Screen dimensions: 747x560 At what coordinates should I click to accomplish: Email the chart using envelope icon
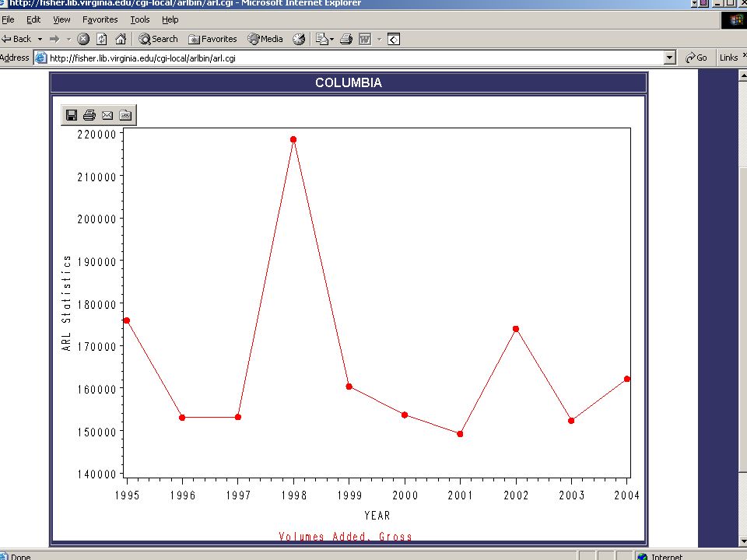click(107, 115)
